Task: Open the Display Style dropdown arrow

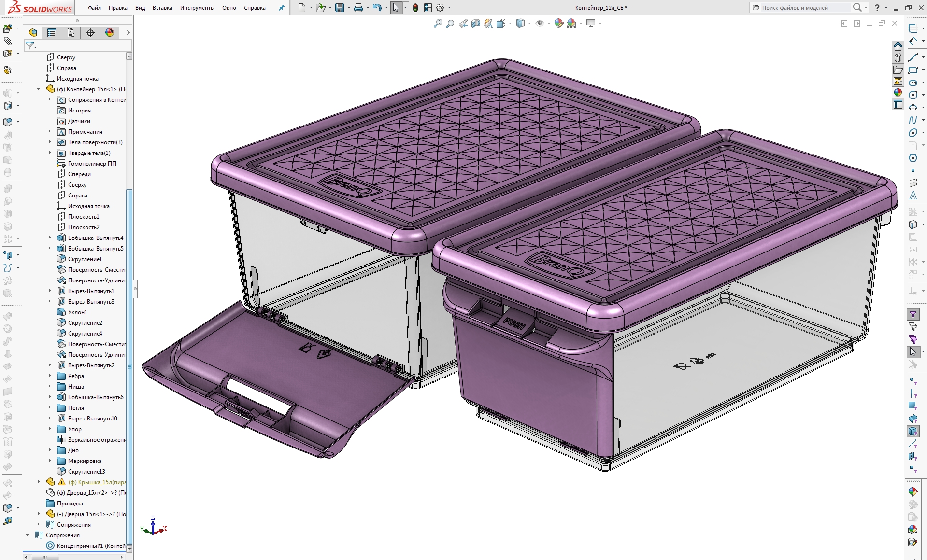Action: click(529, 23)
